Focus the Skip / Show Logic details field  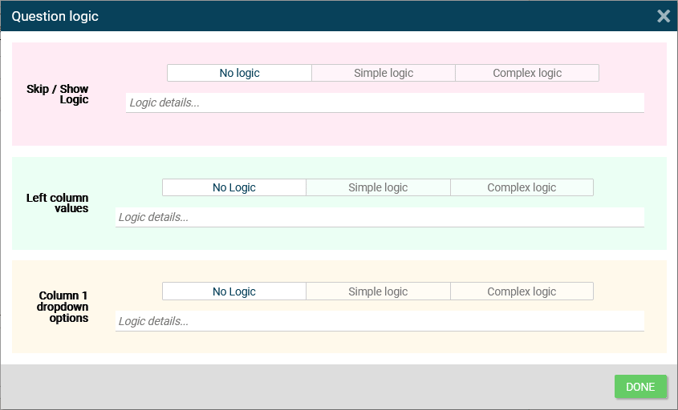[384, 103]
